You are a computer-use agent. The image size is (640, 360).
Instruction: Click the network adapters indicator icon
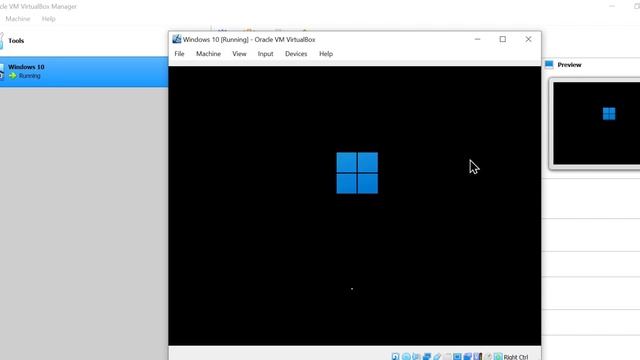(427, 357)
